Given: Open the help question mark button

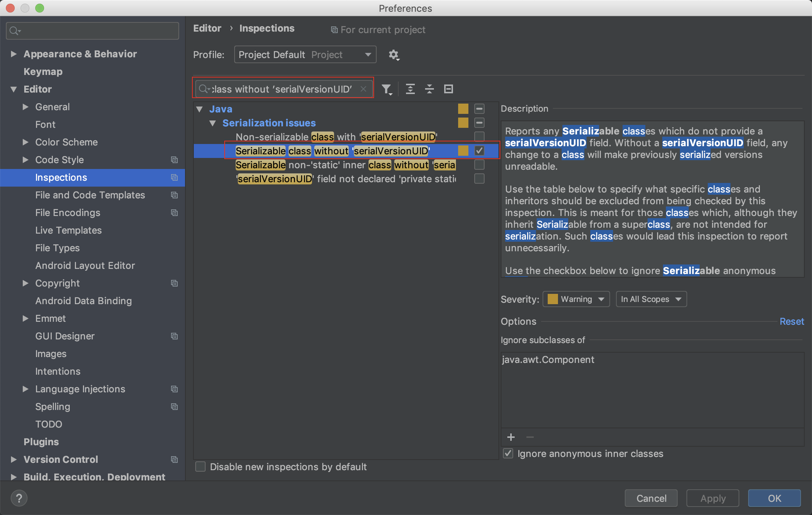Looking at the screenshot, I should (x=19, y=498).
